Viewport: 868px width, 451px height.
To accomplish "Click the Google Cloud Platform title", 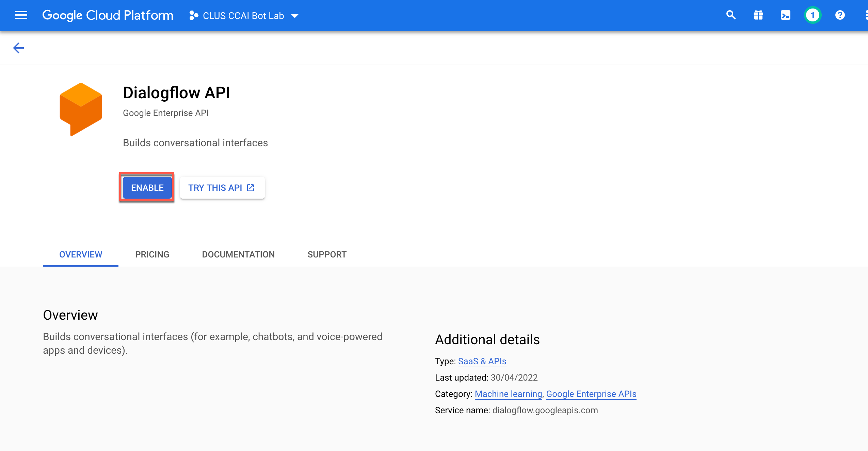I will point(108,16).
